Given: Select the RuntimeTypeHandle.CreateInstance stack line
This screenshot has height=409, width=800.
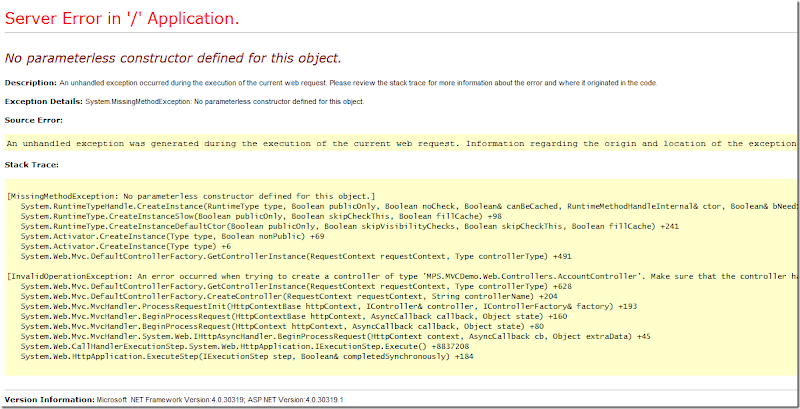Looking at the screenshot, I should (408, 208).
